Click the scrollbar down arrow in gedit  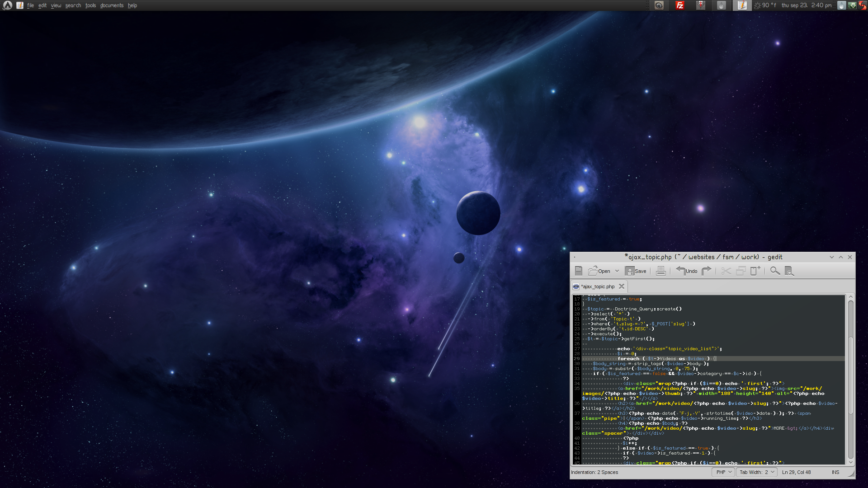pos(850,462)
